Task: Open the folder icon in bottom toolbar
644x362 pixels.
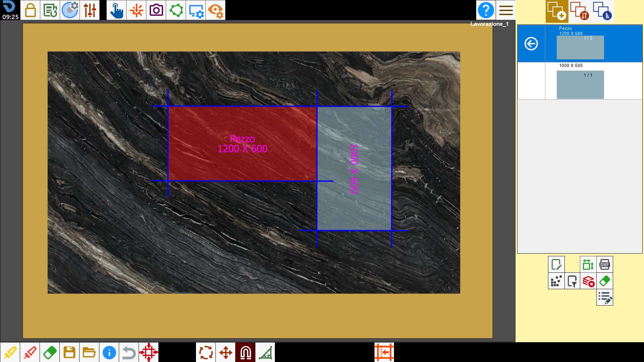Action: coord(89,352)
